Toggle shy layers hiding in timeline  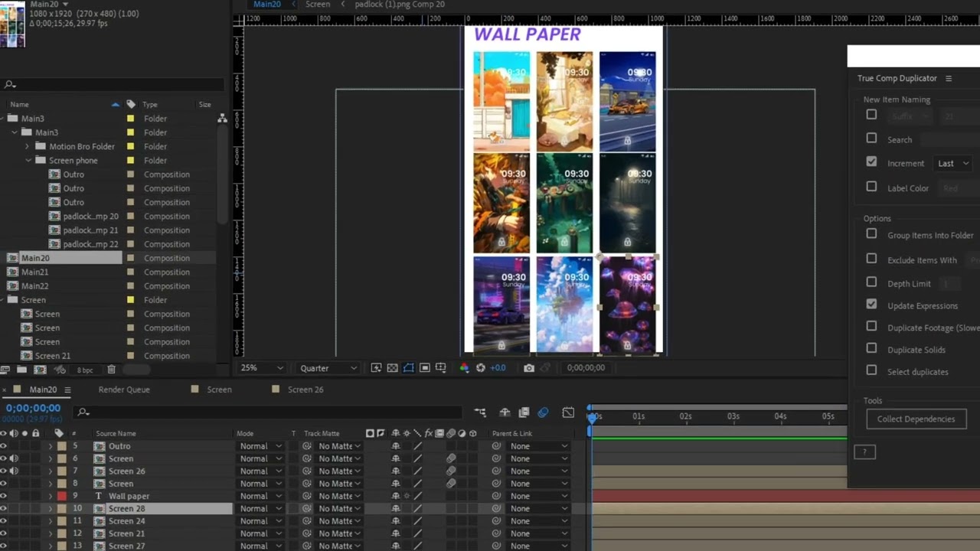505,412
